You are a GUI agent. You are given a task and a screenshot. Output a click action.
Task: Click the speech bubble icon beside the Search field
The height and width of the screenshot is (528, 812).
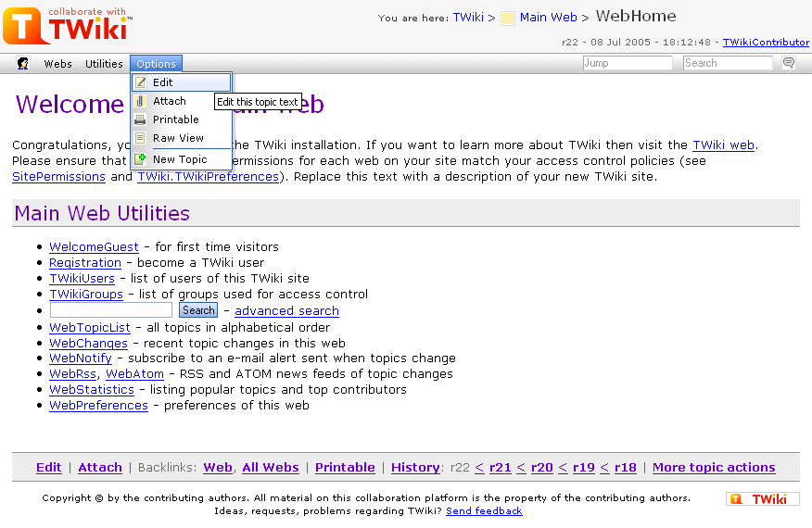click(x=789, y=63)
